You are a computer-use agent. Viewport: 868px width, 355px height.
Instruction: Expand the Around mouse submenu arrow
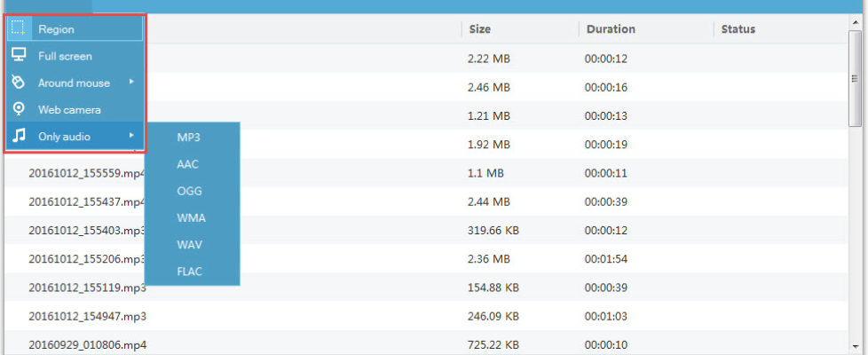[x=131, y=83]
